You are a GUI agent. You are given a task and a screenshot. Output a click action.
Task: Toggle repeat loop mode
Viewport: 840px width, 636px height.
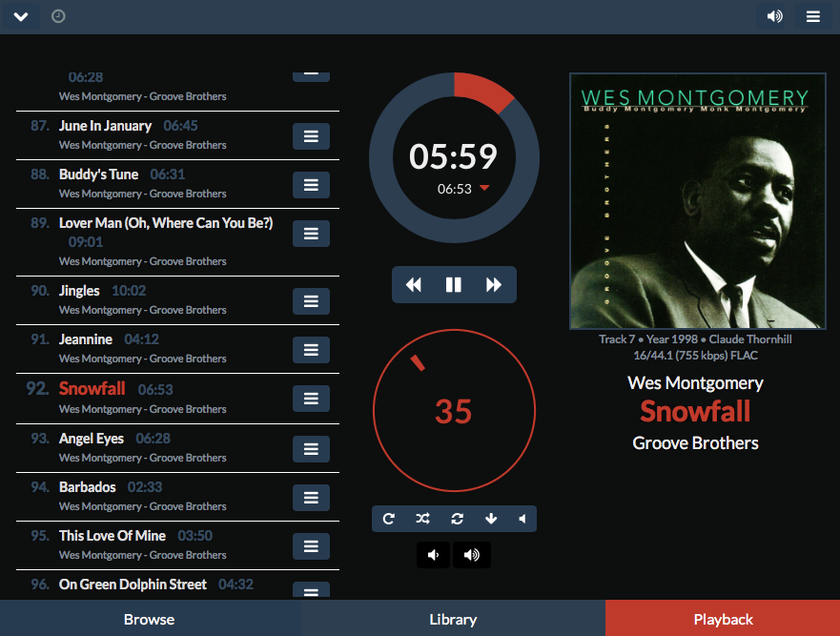pyautogui.click(x=457, y=519)
